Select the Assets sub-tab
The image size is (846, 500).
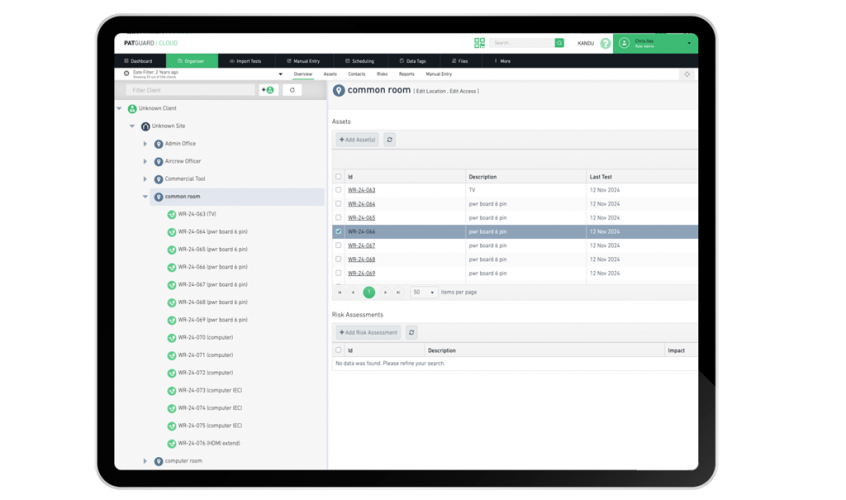330,74
